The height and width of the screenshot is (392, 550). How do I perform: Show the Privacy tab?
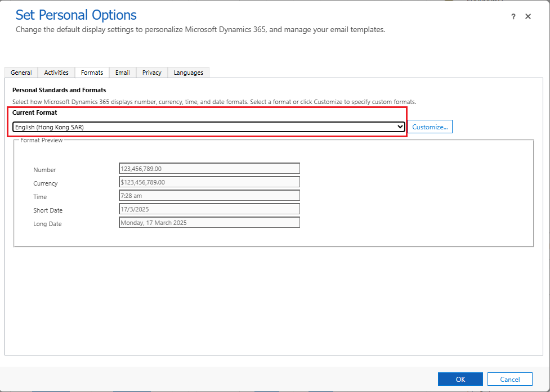coord(152,73)
